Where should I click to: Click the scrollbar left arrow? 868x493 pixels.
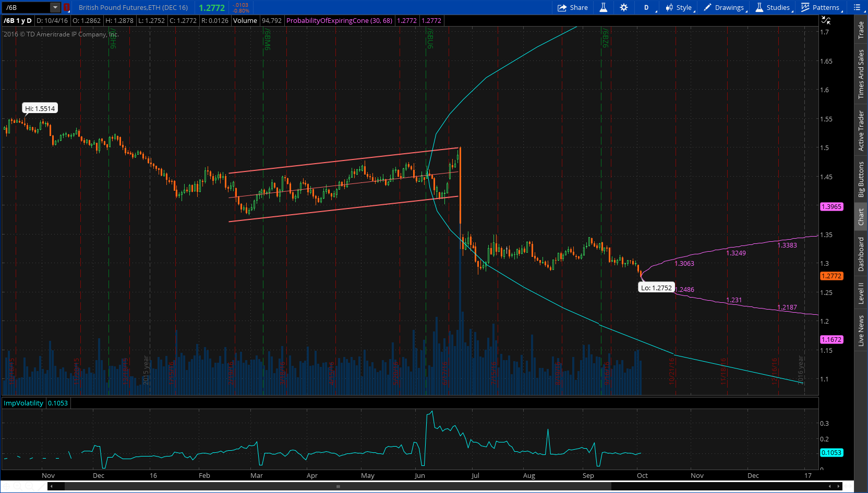pyautogui.click(x=51, y=486)
